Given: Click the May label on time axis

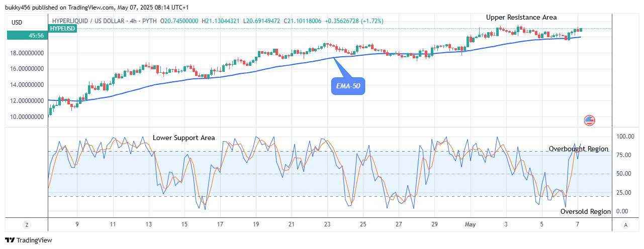Looking at the screenshot, I should [470, 225].
